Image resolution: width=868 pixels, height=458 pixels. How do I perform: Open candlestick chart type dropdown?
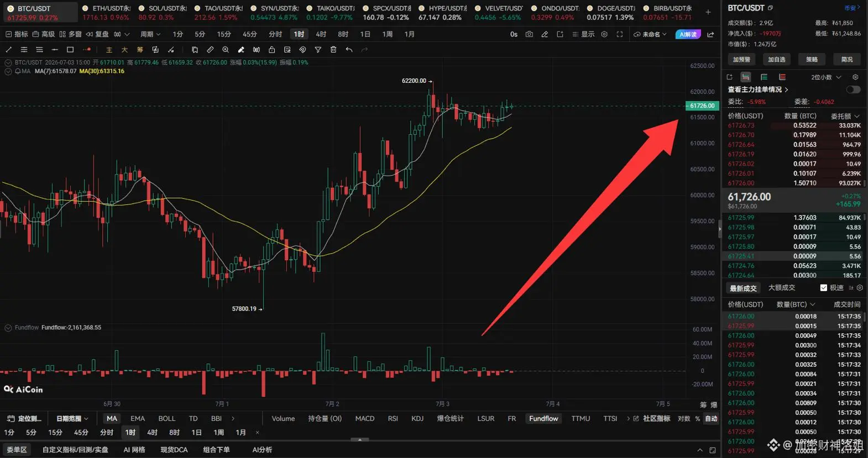pyautogui.click(x=122, y=34)
